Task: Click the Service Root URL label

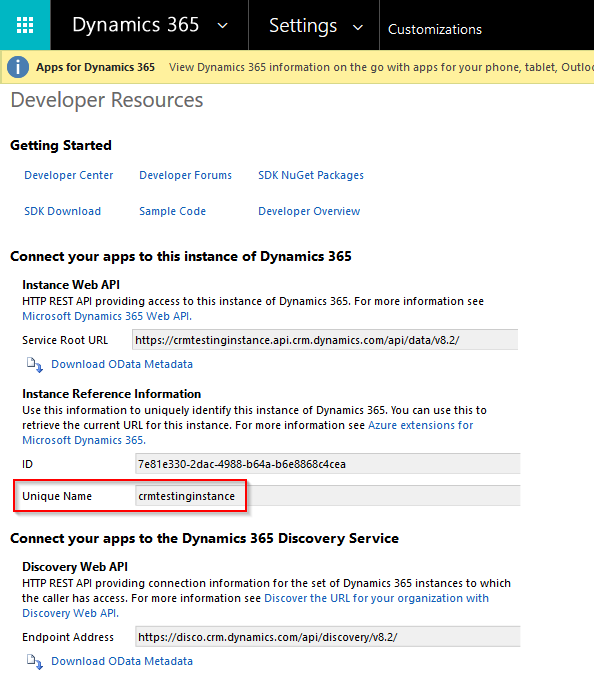Action: [65, 340]
